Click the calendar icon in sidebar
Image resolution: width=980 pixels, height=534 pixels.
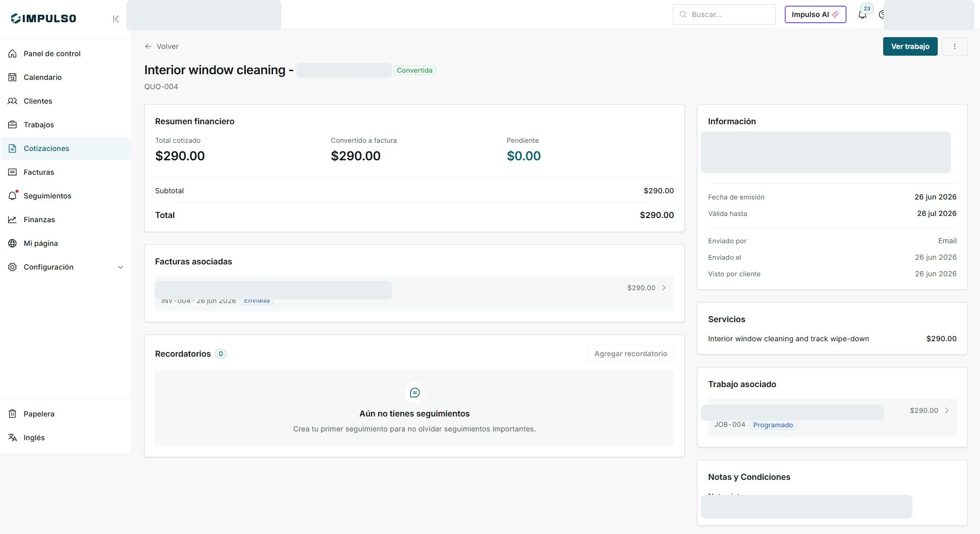[x=12, y=77]
